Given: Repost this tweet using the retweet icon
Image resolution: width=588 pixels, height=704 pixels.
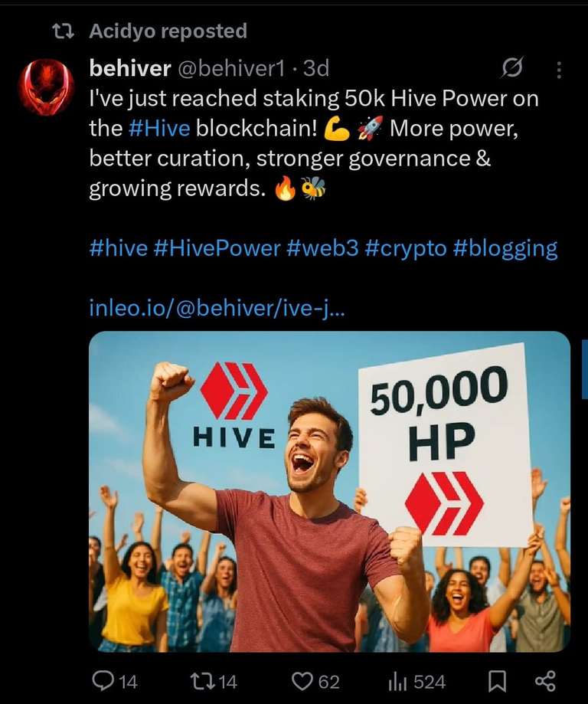Looking at the screenshot, I should pos(202,682).
